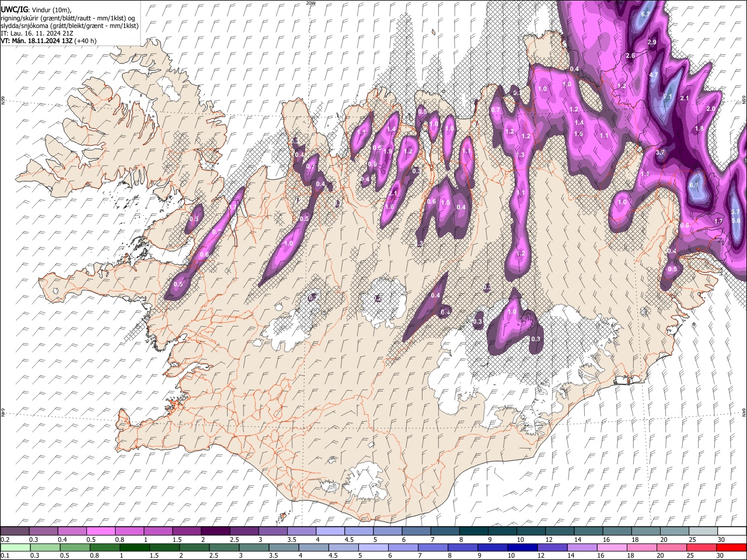This screenshot has width=747, height=560.
Task: Click the '0.8' label under top legend row
Action: (x=120, y=540)
